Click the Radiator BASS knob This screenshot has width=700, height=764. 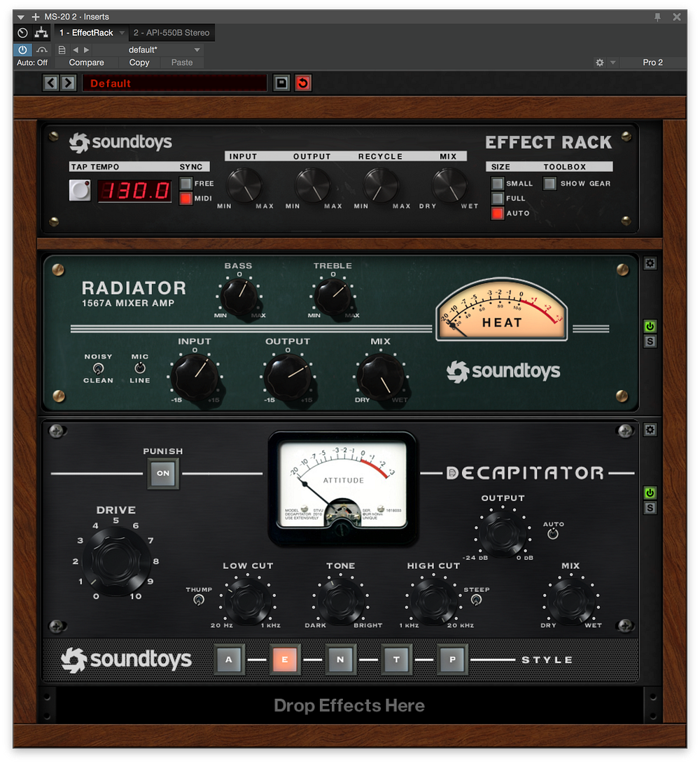239,296
